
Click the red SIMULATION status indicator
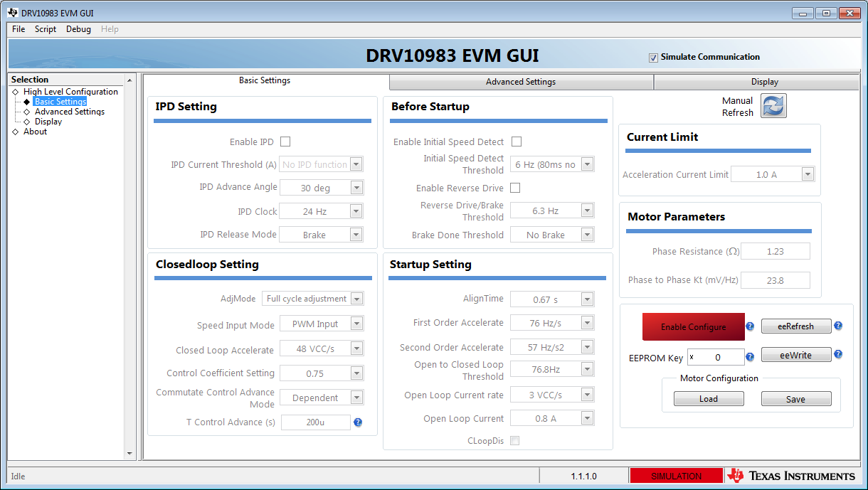[676, 476]
